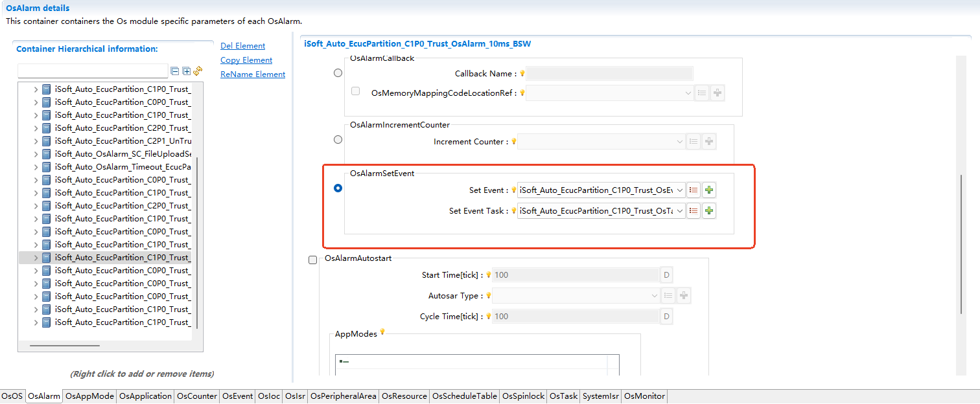Select the OsAlarmCallback radio button
Image resolution: width=980 pixels, height=404 pixels.
338,73
